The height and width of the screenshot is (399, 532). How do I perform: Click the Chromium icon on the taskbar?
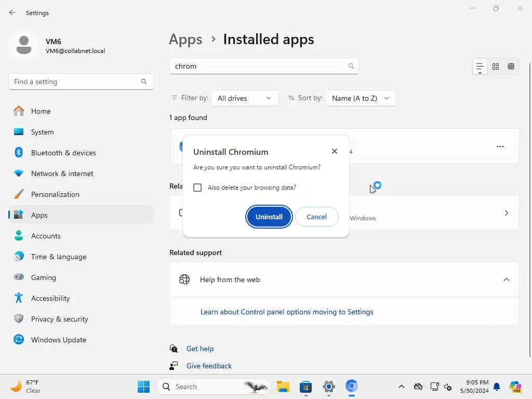point(352,387)
